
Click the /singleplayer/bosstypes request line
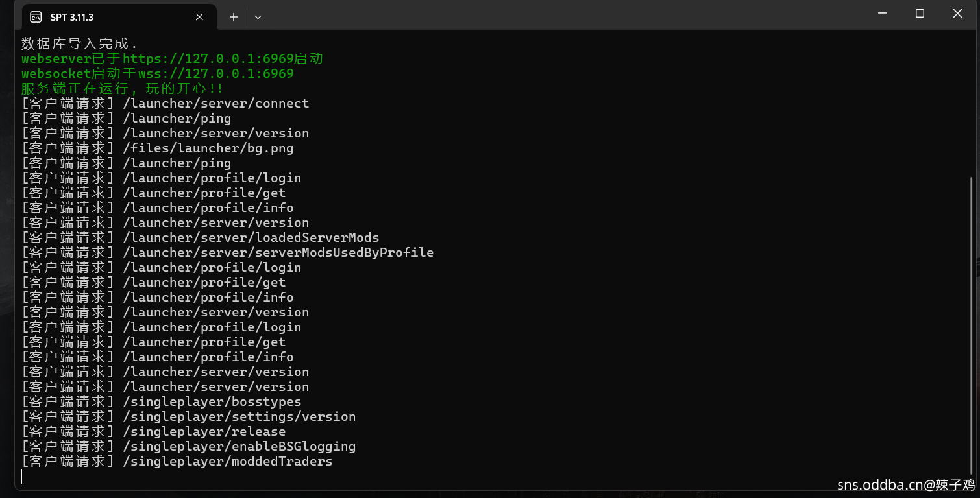[161, 401]
